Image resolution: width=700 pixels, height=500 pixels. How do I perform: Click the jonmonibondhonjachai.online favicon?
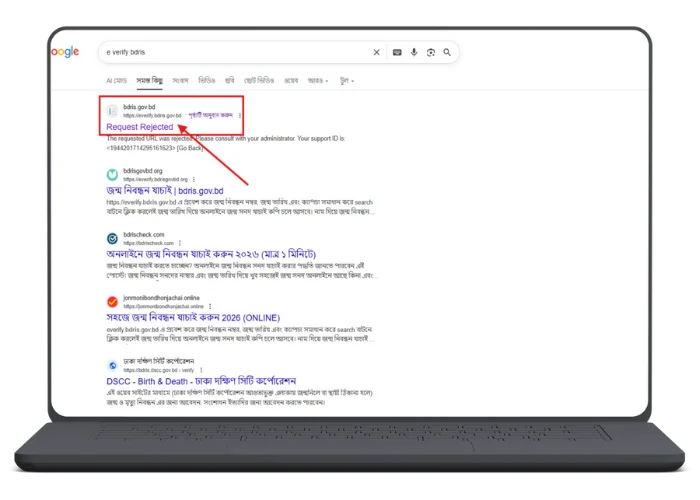(x=113, y=301)
